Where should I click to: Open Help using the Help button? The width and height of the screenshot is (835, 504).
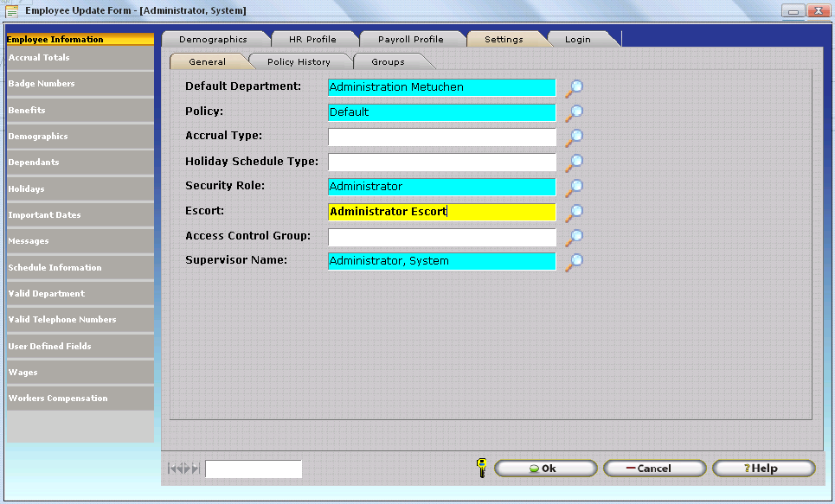(763, 469)
